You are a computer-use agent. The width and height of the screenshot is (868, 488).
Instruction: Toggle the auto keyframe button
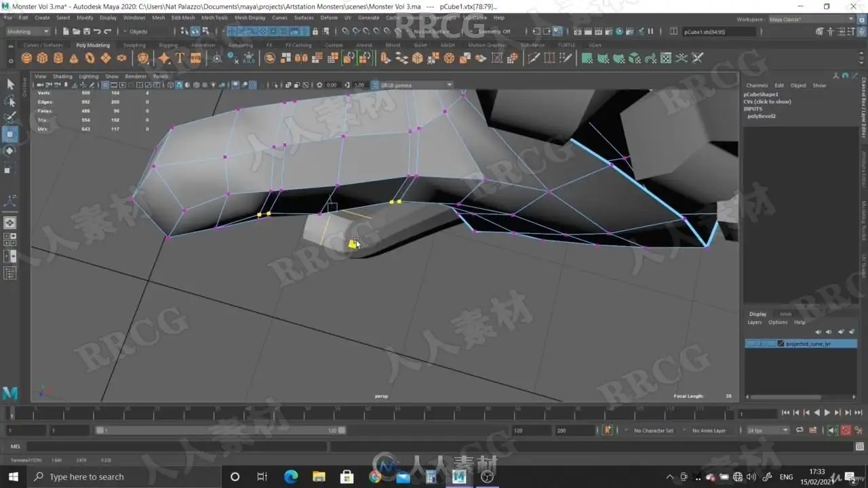click(x=846, y=430)
